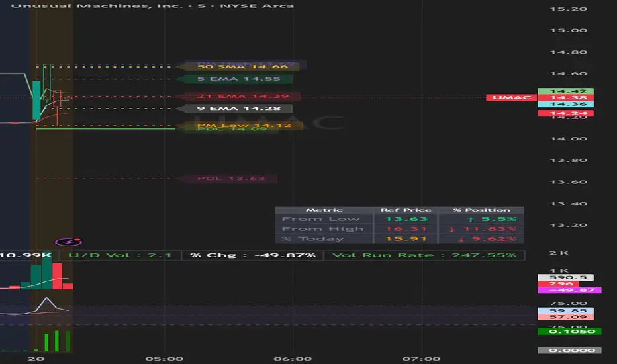Click the 590.5 volume axis tag
The image size is (617, 364).
[x=565, y=277]
